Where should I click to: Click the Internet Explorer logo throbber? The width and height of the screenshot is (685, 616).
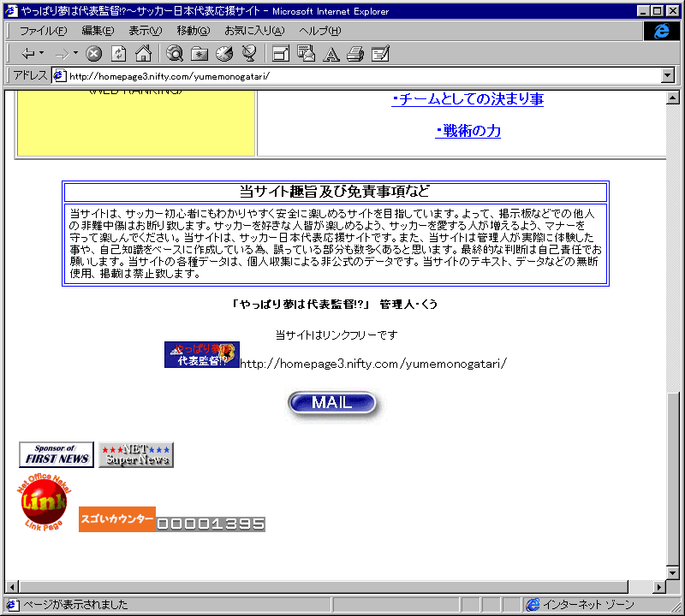661,31
